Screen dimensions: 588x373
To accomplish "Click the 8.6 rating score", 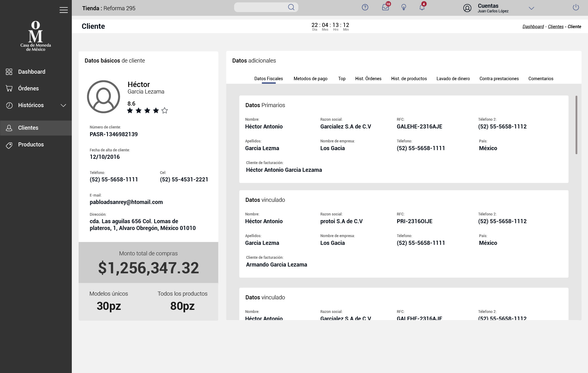I will [131, 104].
